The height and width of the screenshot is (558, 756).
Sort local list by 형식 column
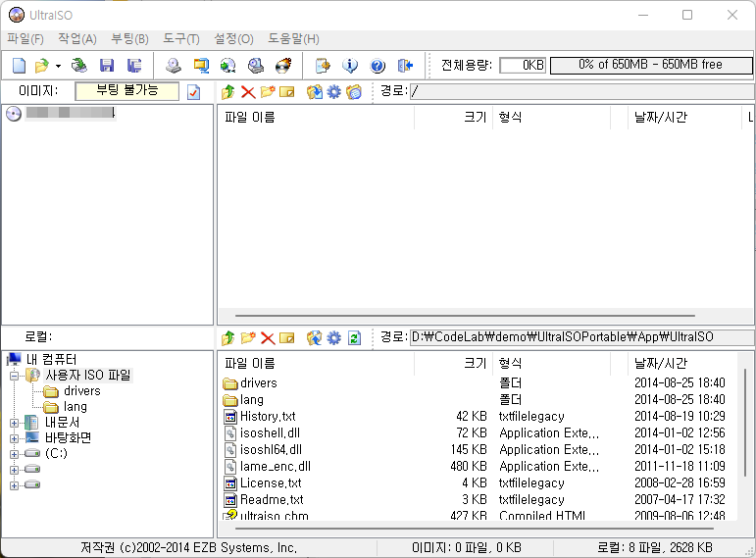551,364
